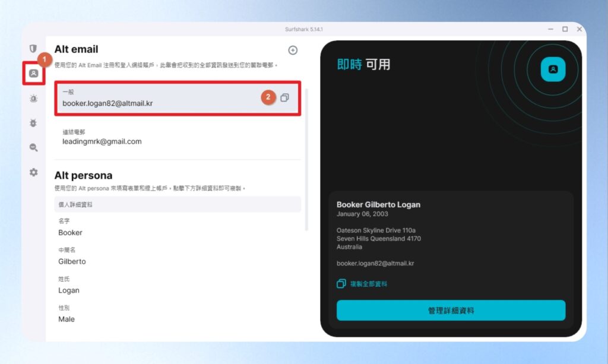This screenshot has height=364, width=608.
Task: Click the teal Alt ID badge icon
Action: pyautogui.click(x=553, y=69)
